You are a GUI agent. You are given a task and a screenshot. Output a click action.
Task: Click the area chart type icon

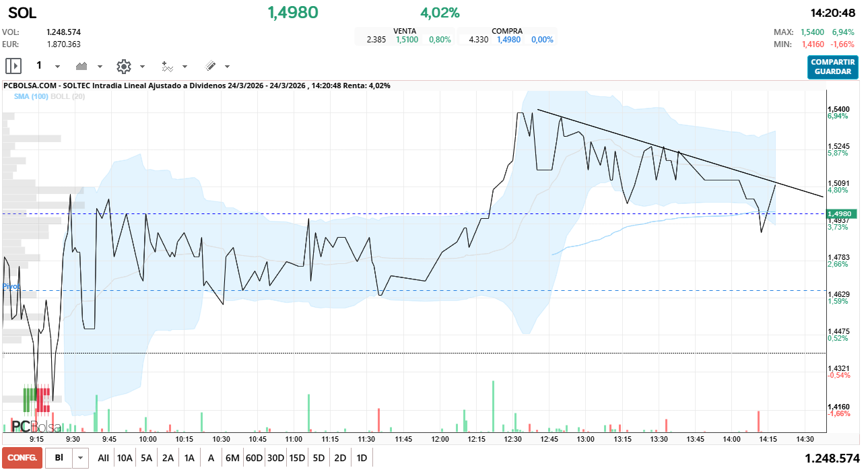(83, 66)
